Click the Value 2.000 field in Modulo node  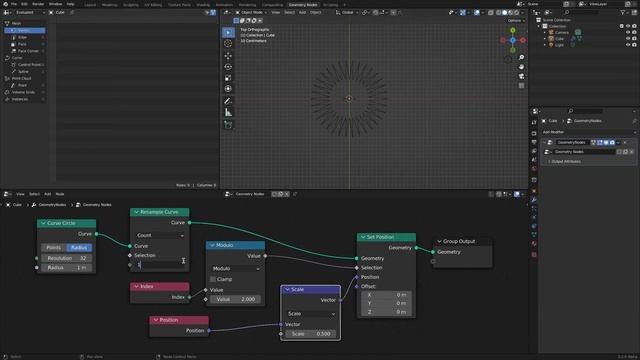pyautogui.click(x=236, y=300)
